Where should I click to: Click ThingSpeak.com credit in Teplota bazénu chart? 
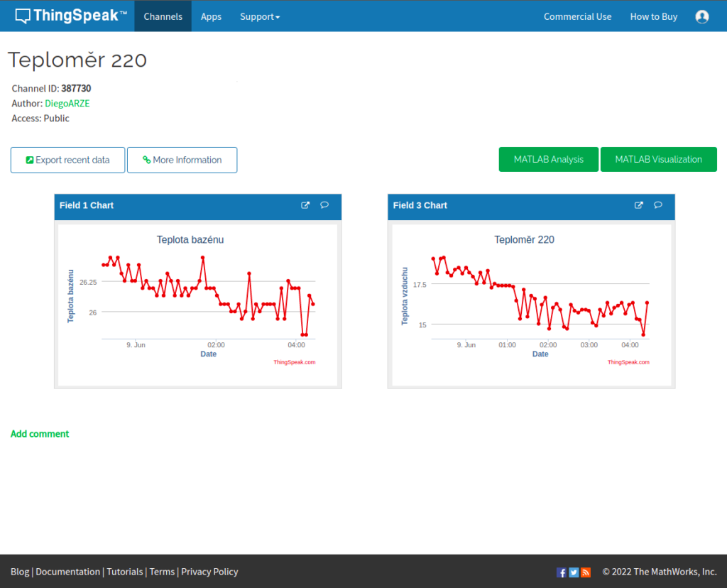click(294, 362)
